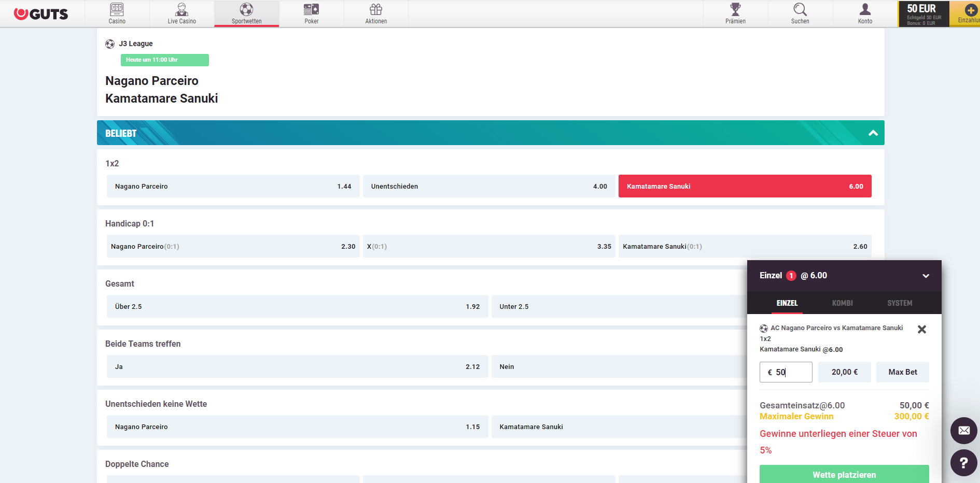Click the Gesamteinsatz@6.00 label

802,405
